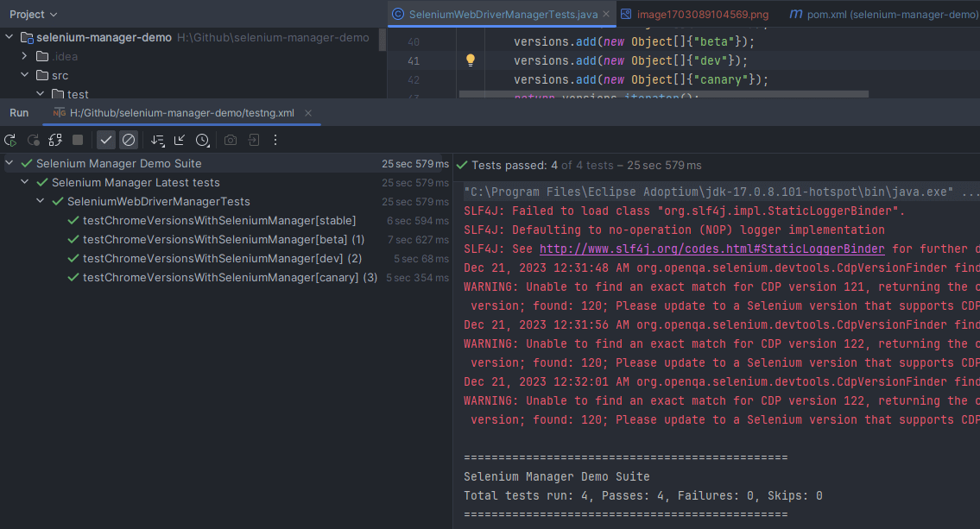Collapse the selenium-manager-demo project root

(x=9, y=38)
